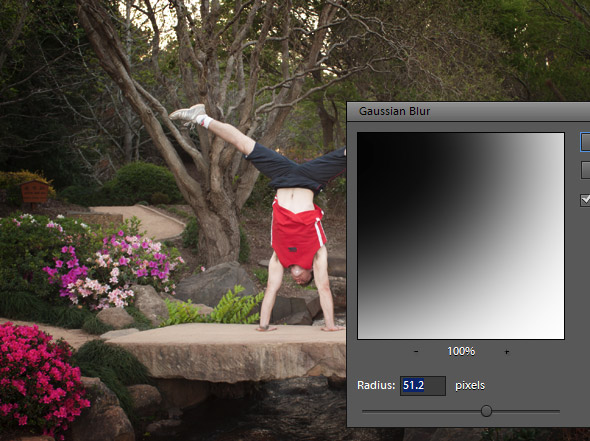Click the white sneaker on the raised foot

(x=189, y=113)
